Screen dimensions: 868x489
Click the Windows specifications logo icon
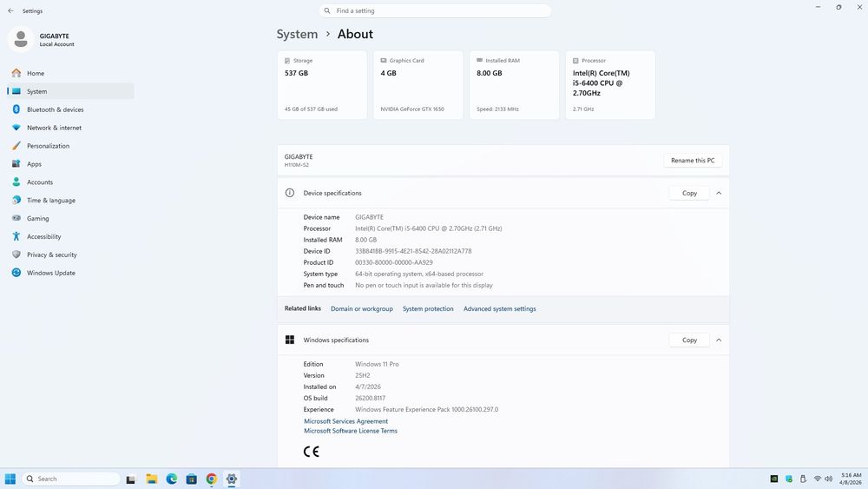[290, 340]
